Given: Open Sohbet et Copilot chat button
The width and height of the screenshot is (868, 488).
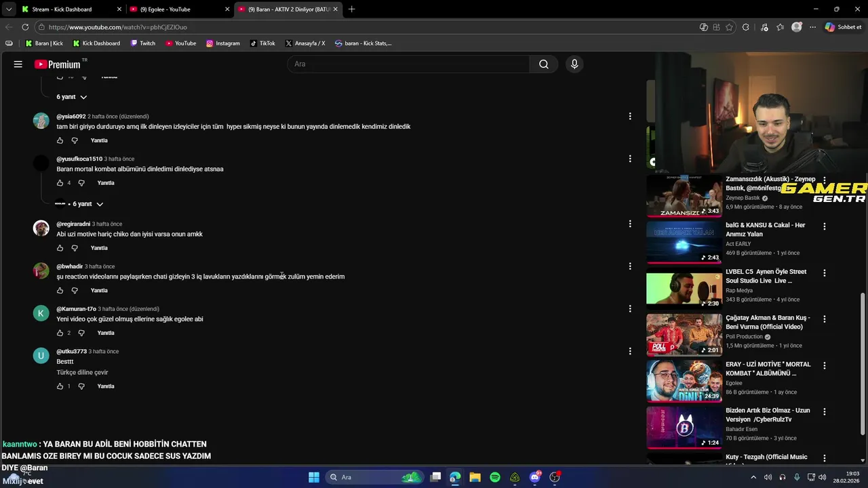Looking at the screenshot, I should 844,27.
